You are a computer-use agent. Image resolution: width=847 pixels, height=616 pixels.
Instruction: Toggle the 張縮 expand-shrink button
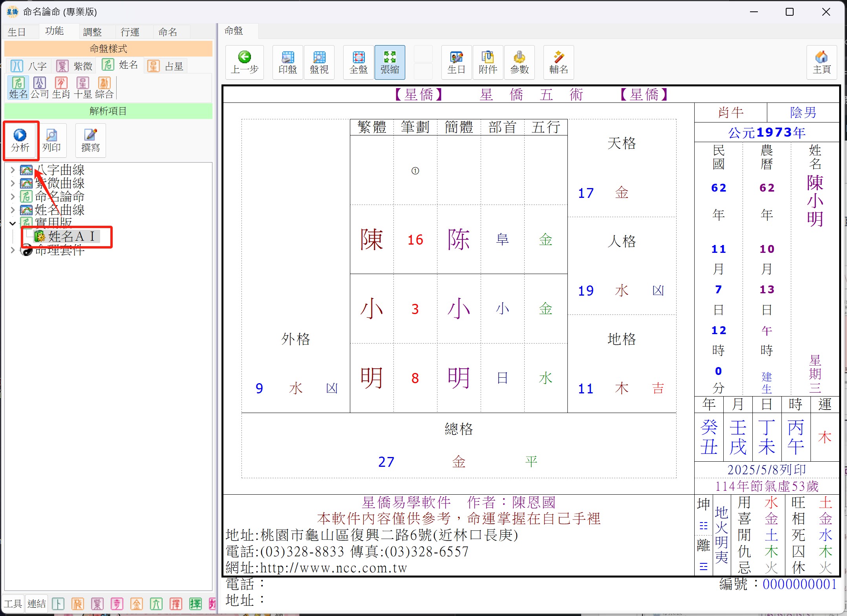click(x=390, y=62)
